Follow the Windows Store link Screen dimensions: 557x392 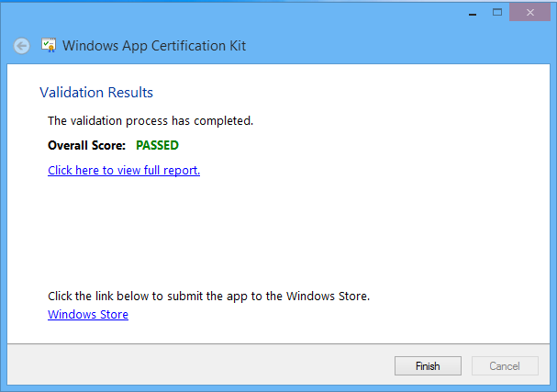(x=88, y=315)
